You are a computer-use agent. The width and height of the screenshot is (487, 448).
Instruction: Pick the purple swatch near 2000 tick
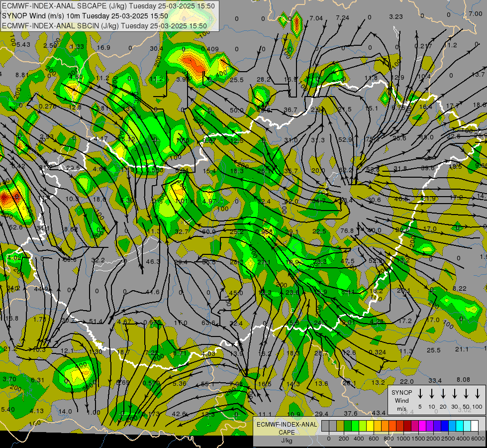pos(430,426)
